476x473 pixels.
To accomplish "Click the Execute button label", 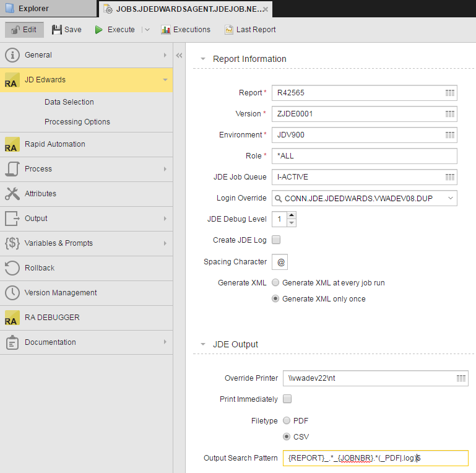I will click(121, 30).
